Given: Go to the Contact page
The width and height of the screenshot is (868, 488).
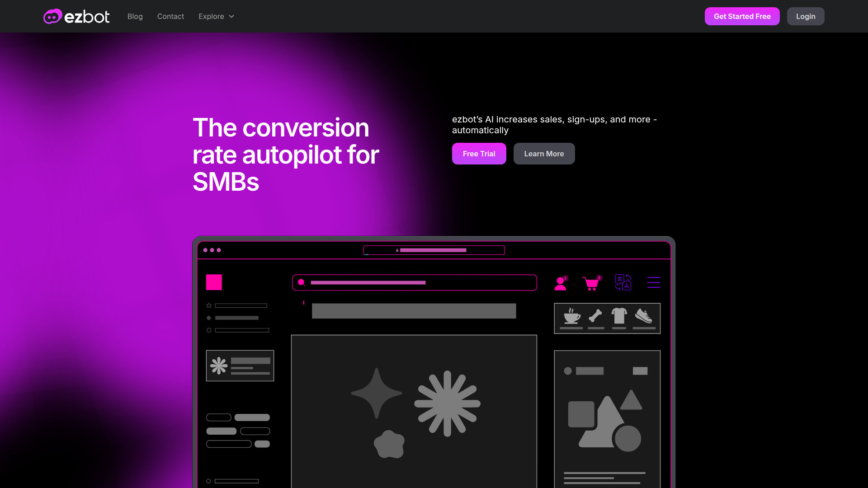Looking at the screenshot, I should (x=170, y=16).
